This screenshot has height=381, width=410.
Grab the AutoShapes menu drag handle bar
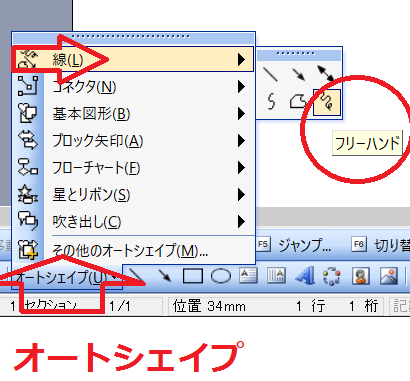click(x=133, y=38)
